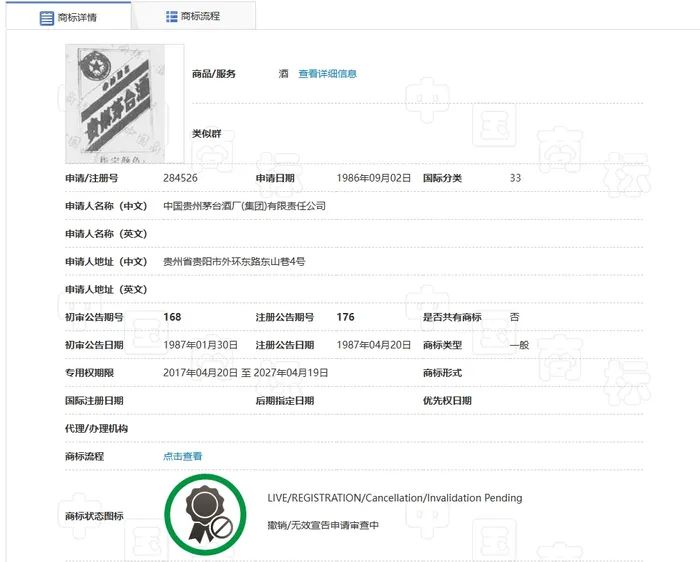
Task: Select the 专用权期限 date range text
Action: [246, 373]
